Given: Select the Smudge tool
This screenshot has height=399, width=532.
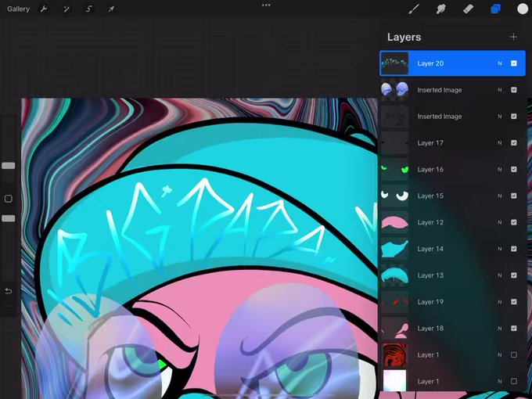Looking at the screenshot, I should pyautogui.click(x=440, y=9).
